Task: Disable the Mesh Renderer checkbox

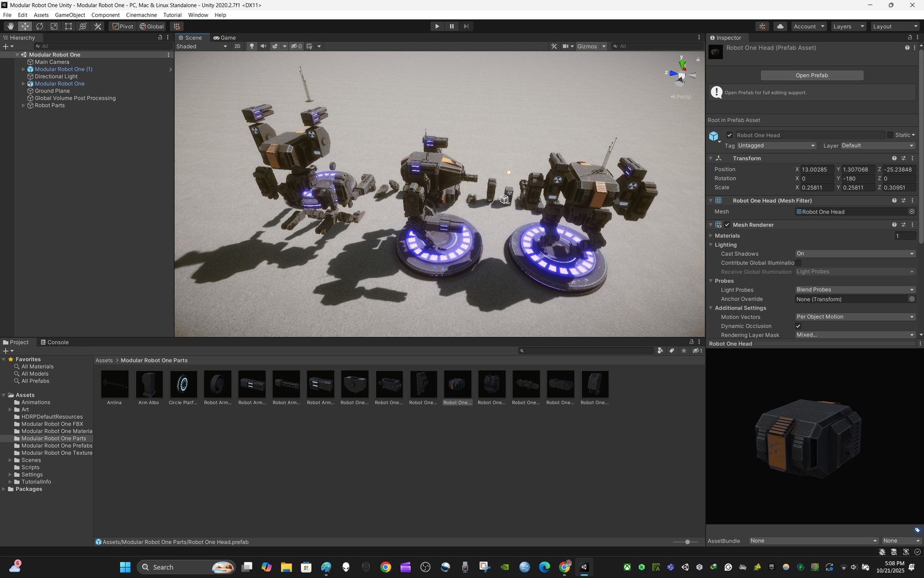Action: point(727,225)
